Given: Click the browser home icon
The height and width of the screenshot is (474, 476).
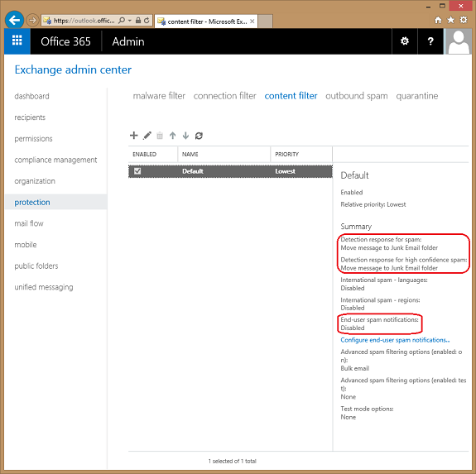Looking at the screenshot, I should tap(438, 20).
